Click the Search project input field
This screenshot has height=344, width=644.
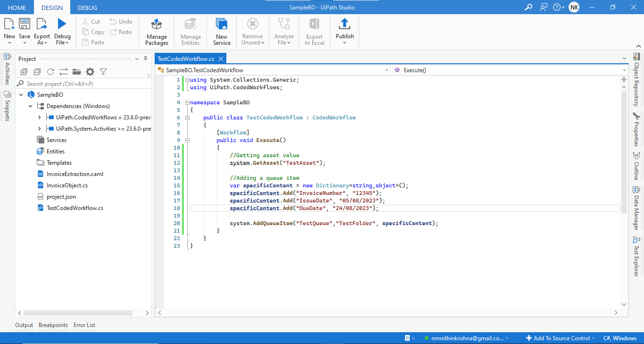coord(84,84)
